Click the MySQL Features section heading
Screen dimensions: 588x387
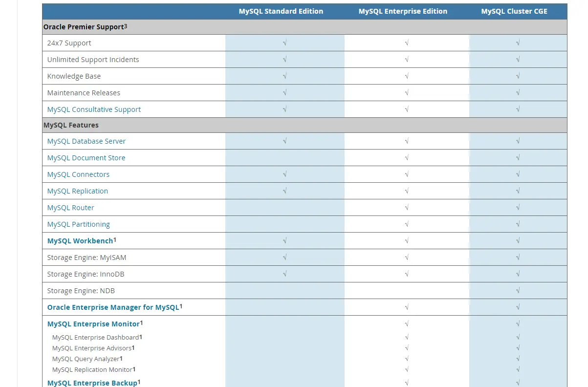tap(71, 125)
